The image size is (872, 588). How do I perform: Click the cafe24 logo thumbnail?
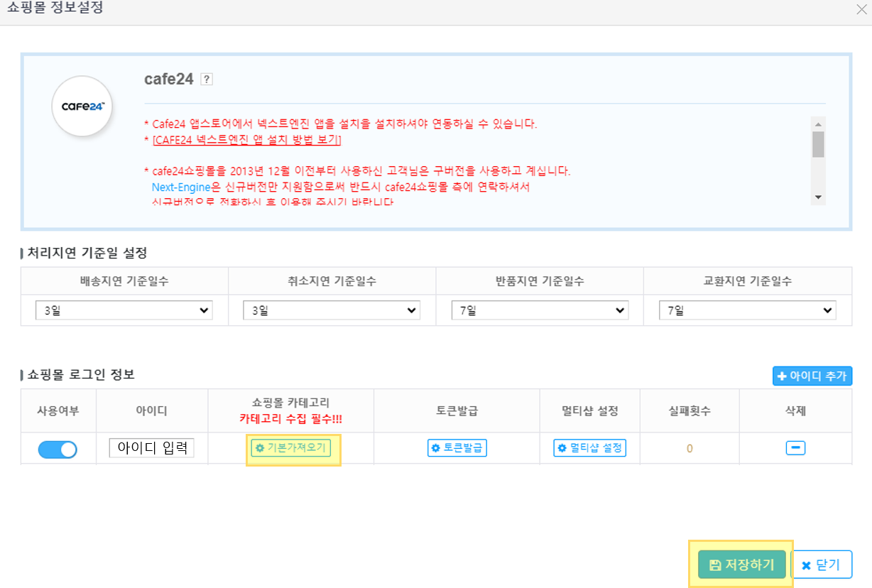pos(82,106)
